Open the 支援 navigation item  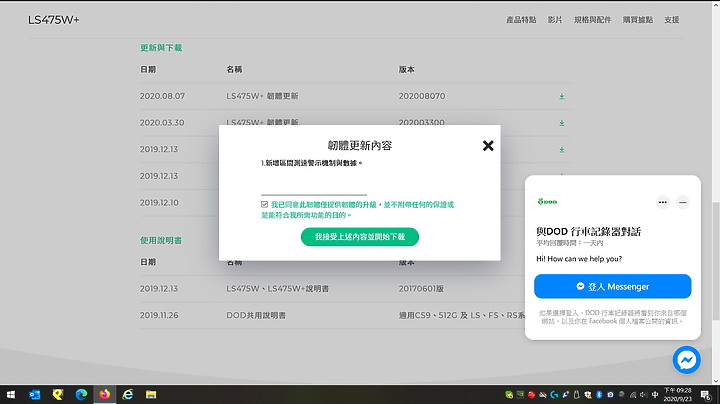click(671, 20)
